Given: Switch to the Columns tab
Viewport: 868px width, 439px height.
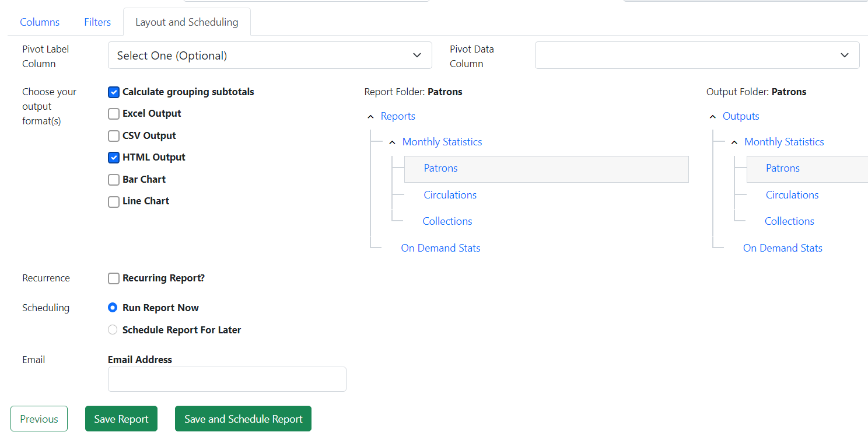Looking at the screenshot, I should pyautogui.click(x=39, y=22).
